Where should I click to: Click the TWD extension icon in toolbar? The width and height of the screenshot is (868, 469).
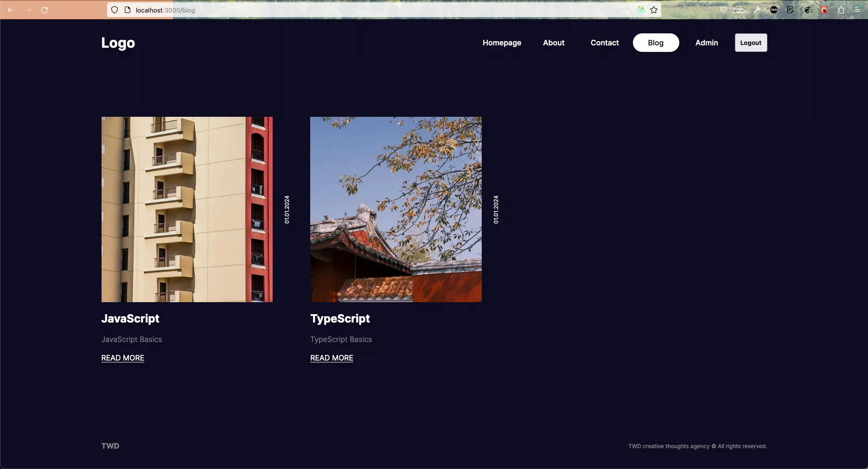tap(774, 10)
